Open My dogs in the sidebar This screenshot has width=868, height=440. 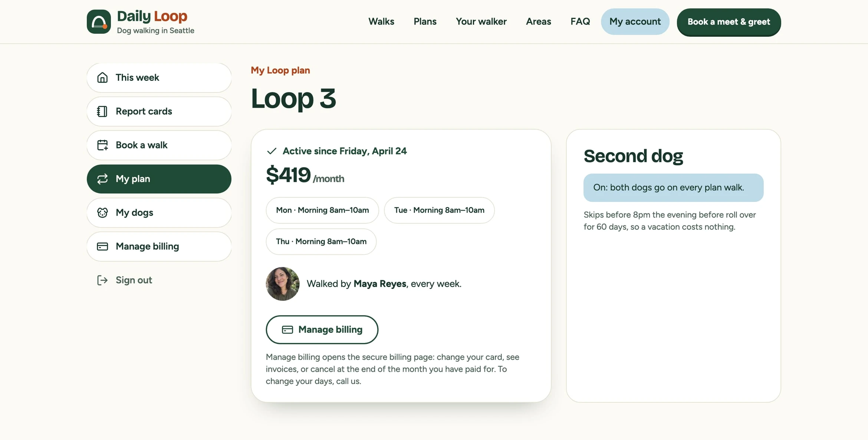pyautogui.click(x=159, y=213)
